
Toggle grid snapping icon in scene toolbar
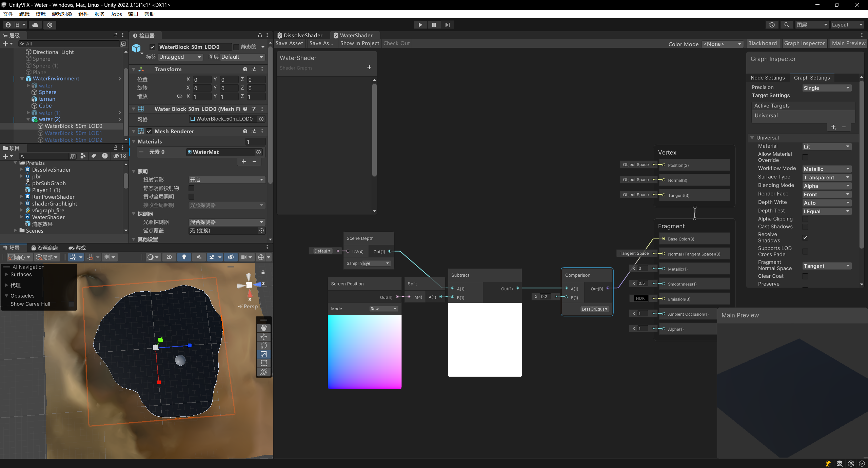pyautogui.click(x=90, y=257)
